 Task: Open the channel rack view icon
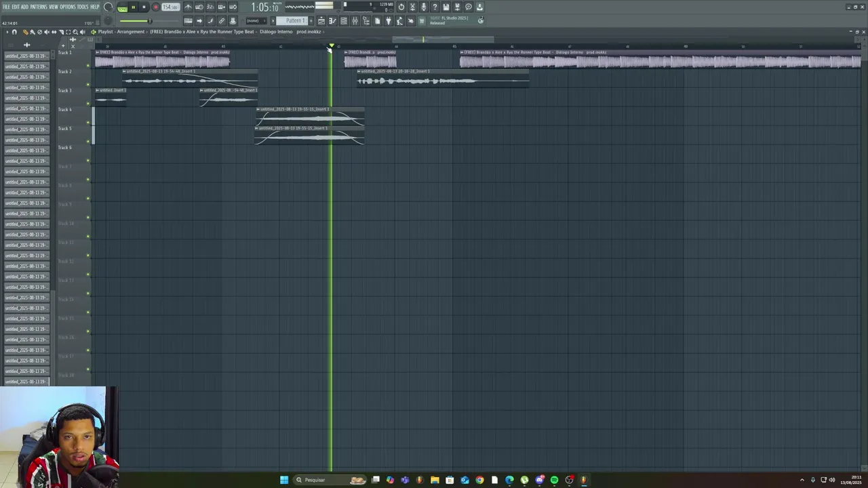[344, 21]
